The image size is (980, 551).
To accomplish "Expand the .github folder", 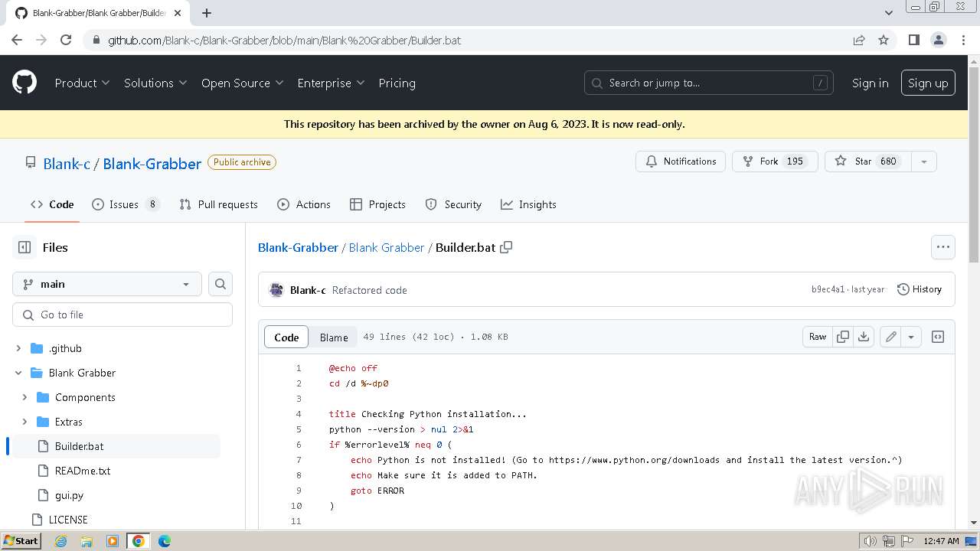I will [x=18, y=348].
